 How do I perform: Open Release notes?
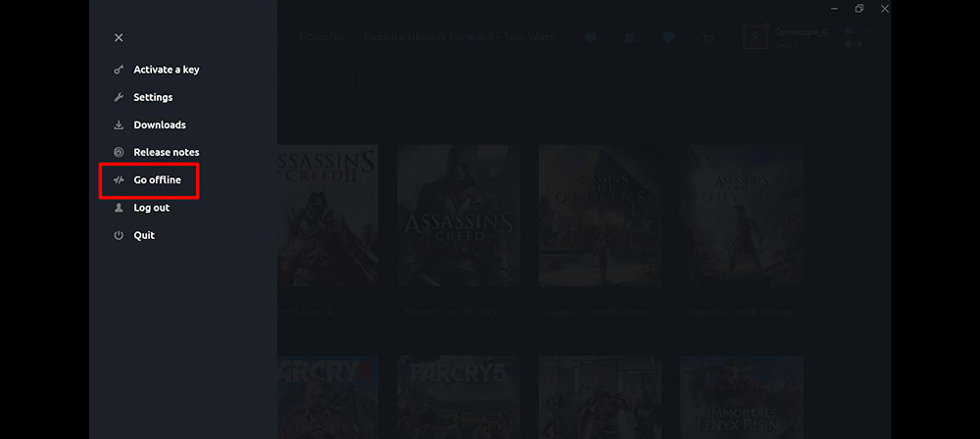click(x=156, y=152)
